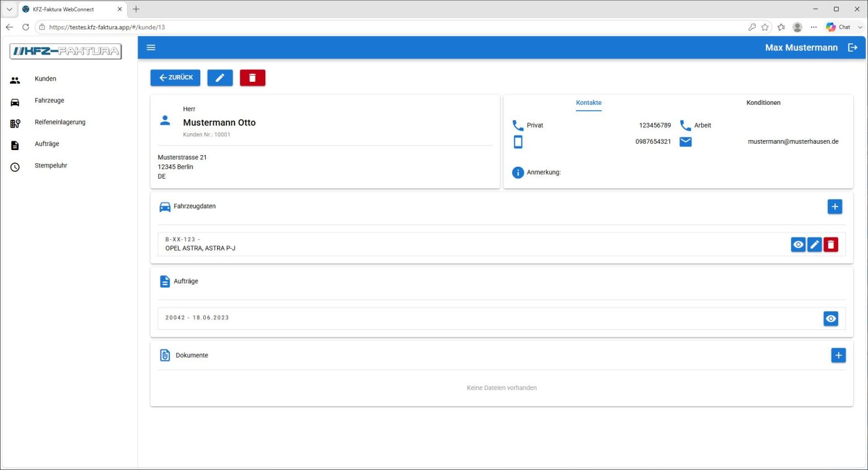The height and width of the screenshot is (470, 868).
Task: Edit the OPEL ASTRA vehicle pencil icon
Action: [x=814, y=245]
